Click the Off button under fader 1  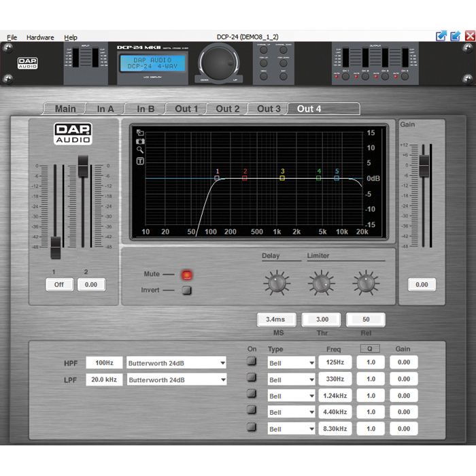[59, 284]
